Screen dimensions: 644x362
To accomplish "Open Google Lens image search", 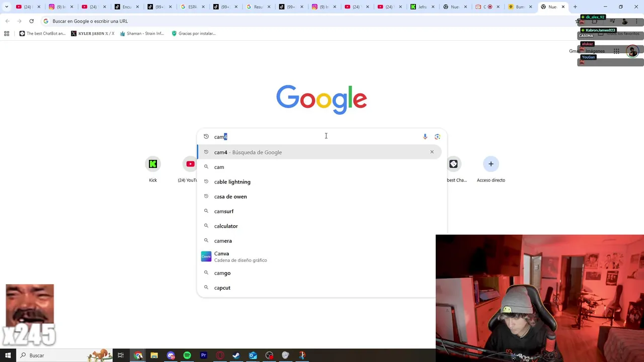I will pyautogui.click(x=437, y=137).
